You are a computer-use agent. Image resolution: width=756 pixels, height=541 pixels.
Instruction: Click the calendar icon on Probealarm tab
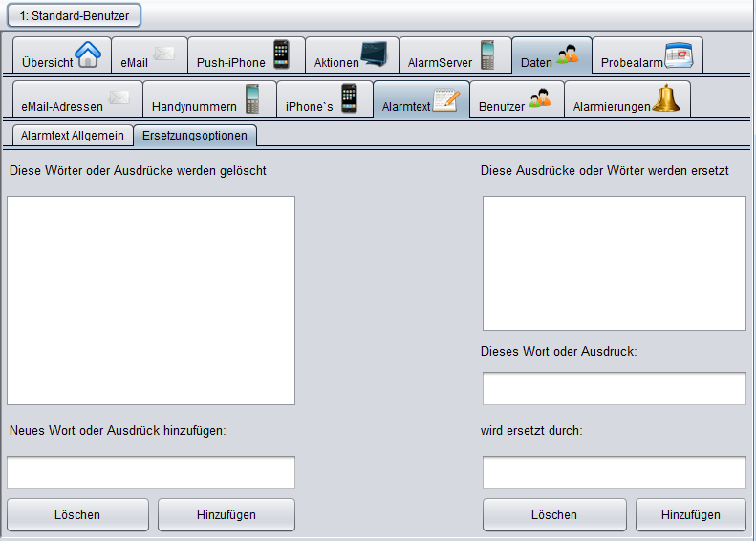pos(678,55)
